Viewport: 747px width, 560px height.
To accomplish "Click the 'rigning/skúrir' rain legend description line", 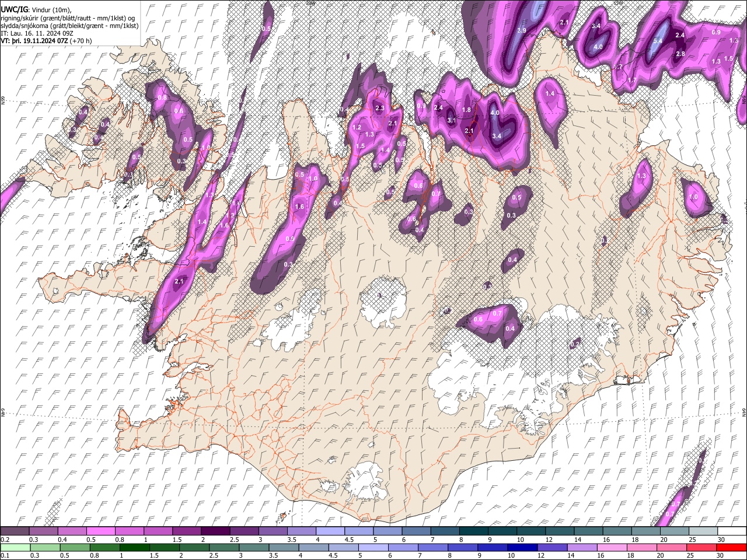I will (x=69, y=17).
